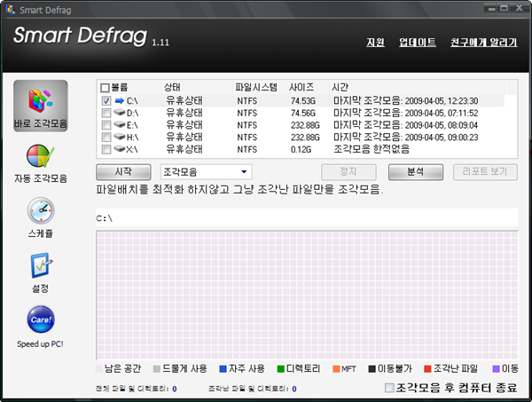Open the 조각모음 method dropdown
This screenshot has height=402, width=532.
pyautogui.click(x=207, y=172)
